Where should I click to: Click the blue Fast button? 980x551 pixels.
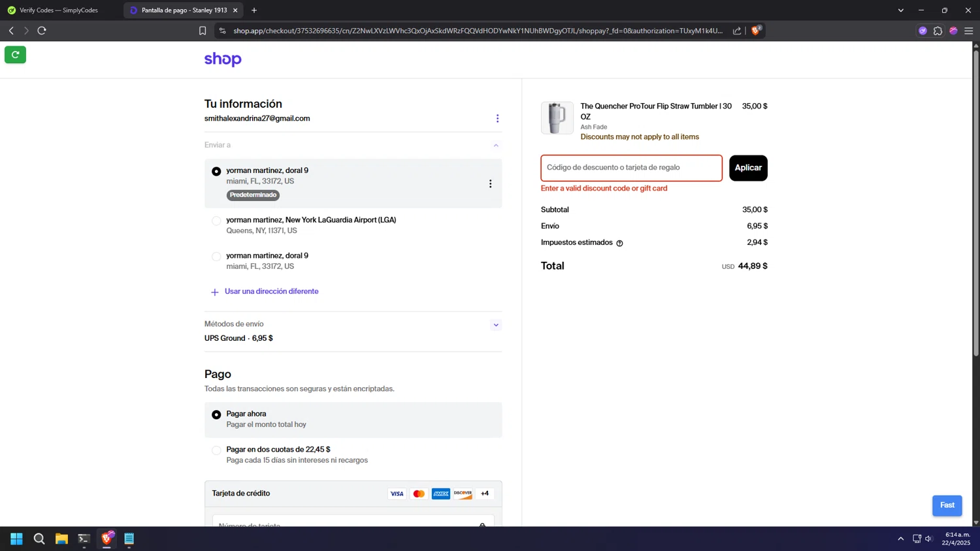(x=947, y=505)
